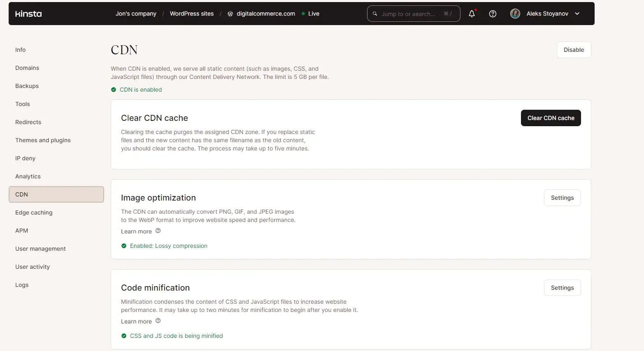The image size is (644, 351).
Task: Click the green checkmark beside CDN is enabled
Action: (x=114, y=89)
